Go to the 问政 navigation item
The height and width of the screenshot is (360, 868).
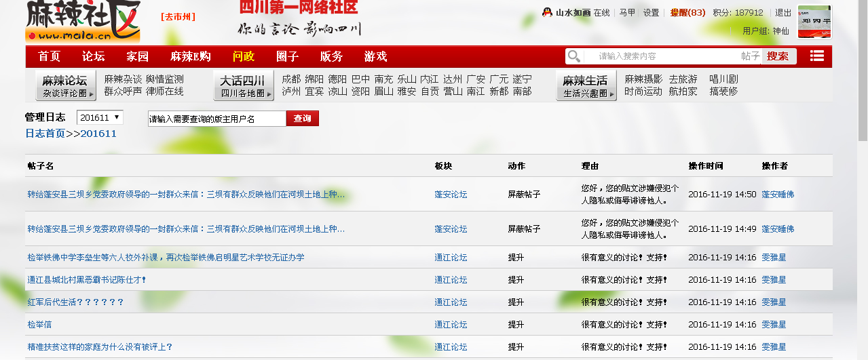point(243,56)
